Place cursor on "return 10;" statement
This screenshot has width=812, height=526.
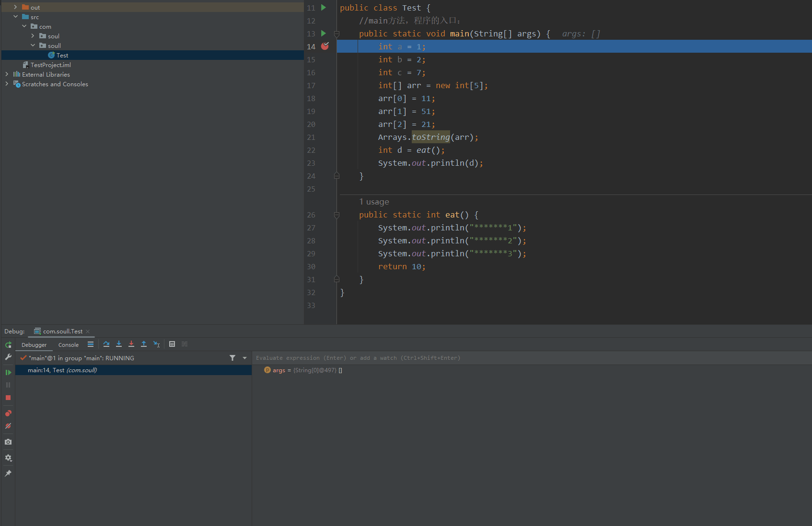pos(402,267)
